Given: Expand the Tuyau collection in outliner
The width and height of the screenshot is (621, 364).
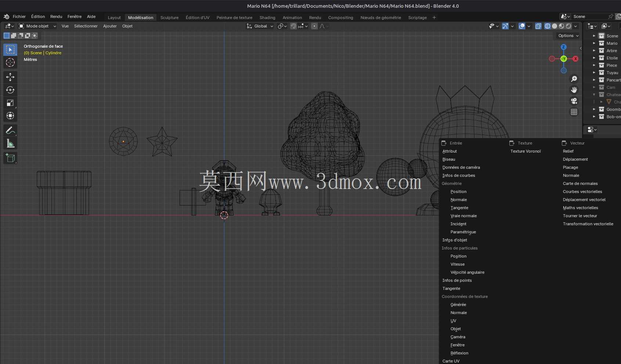Looking at the screenshot, I should point(594,73).
